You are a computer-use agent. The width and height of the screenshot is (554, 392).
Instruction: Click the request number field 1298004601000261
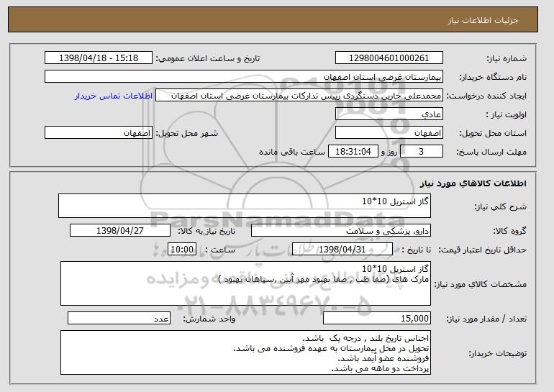pyautogui.click(x=389, y=58)
